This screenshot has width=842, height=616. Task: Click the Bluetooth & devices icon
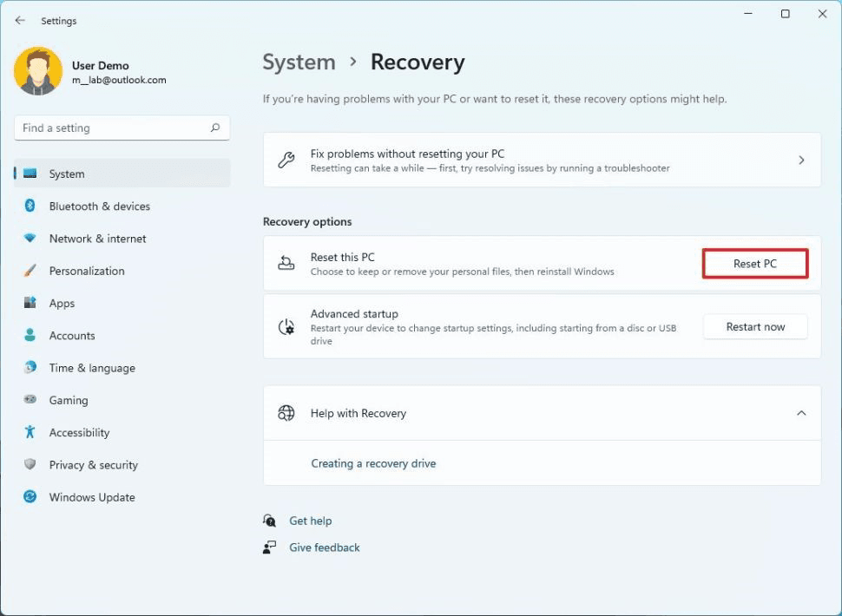30,206
